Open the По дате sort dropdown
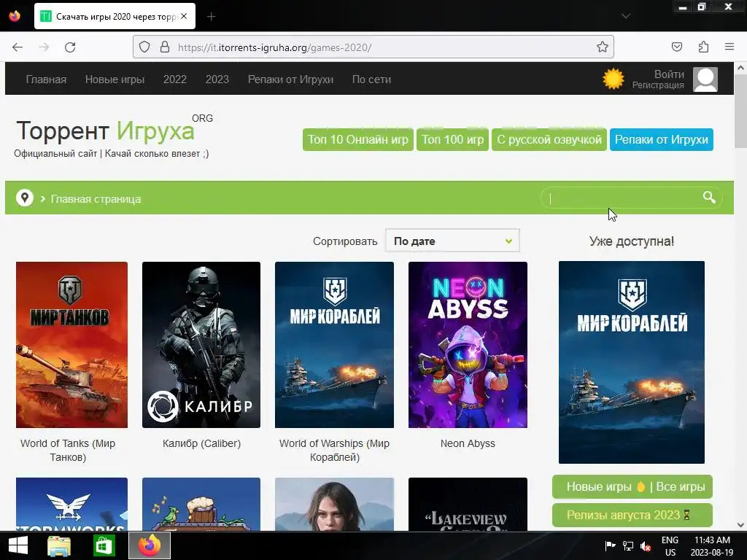 (452, 241)
